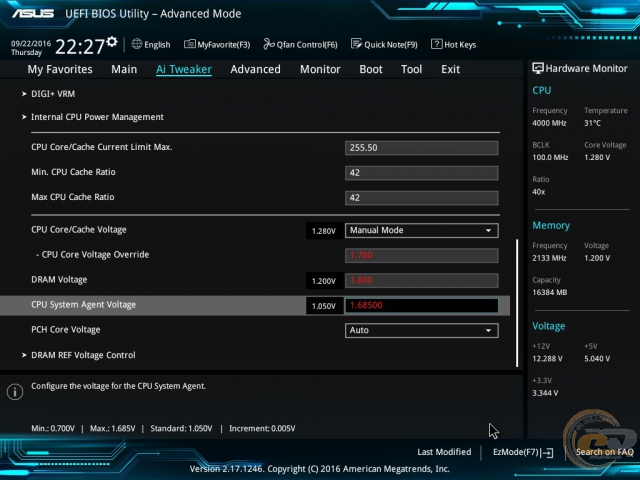Screen dimensions: 640x480
Task: Switch to the Main tab
Action: tap(124, 69)
